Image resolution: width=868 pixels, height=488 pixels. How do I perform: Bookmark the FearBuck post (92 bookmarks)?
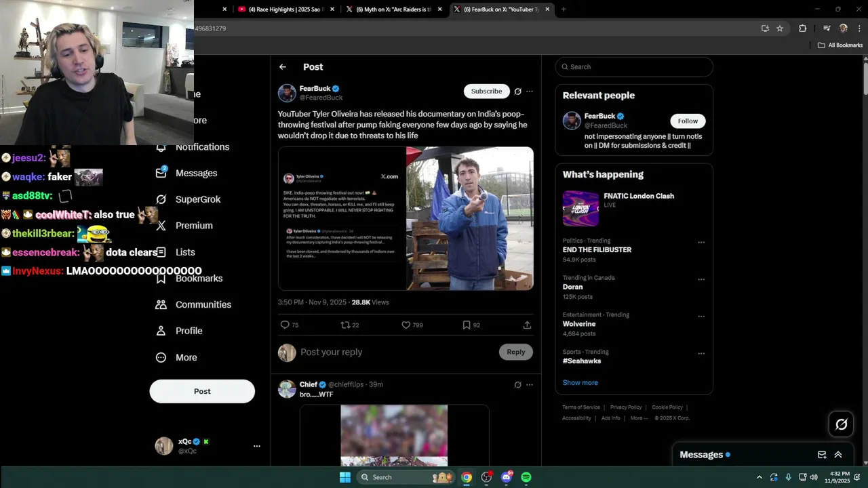[471, 325]
